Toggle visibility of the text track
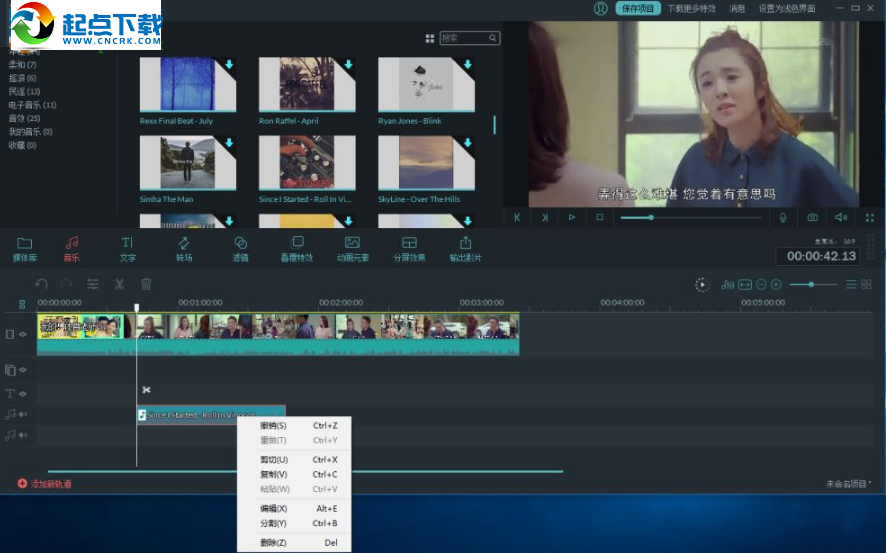 click(22, 394)
